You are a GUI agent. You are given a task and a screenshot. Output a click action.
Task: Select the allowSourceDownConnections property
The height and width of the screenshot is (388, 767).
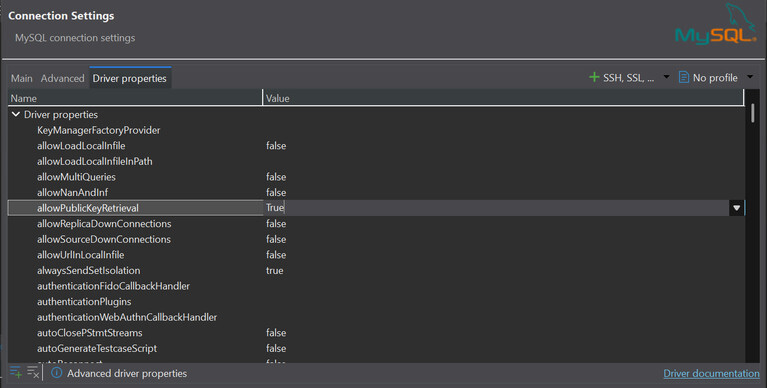[104, 239]
